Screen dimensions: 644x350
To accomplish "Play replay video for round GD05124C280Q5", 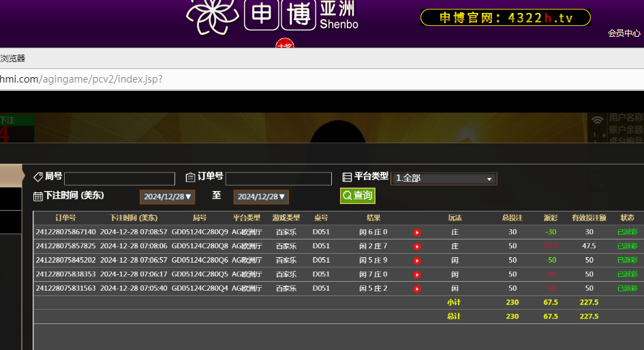I will tap(417, 274).
